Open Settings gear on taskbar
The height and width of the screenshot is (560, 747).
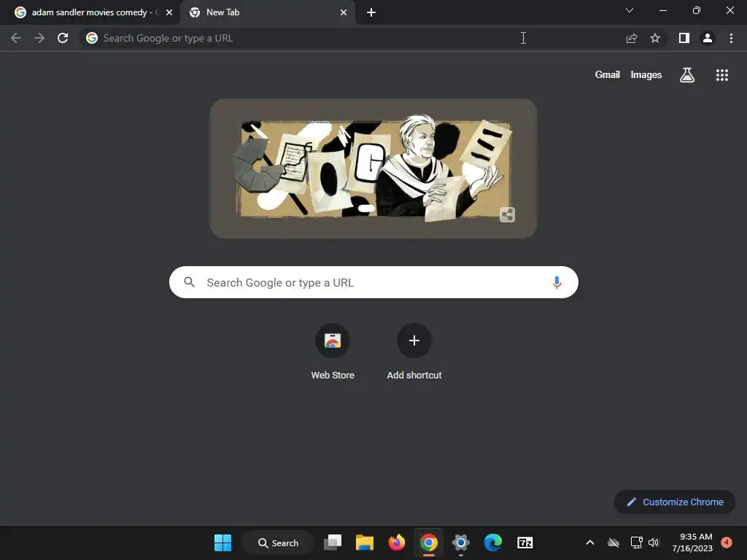(461, 542)
